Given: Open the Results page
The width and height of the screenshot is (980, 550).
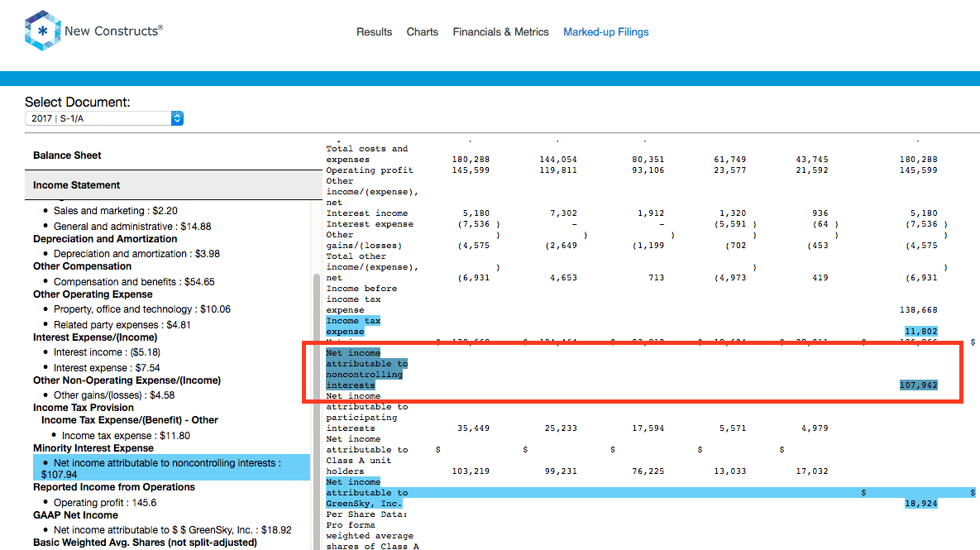Looking at the screenshot, I should point(375,32).
